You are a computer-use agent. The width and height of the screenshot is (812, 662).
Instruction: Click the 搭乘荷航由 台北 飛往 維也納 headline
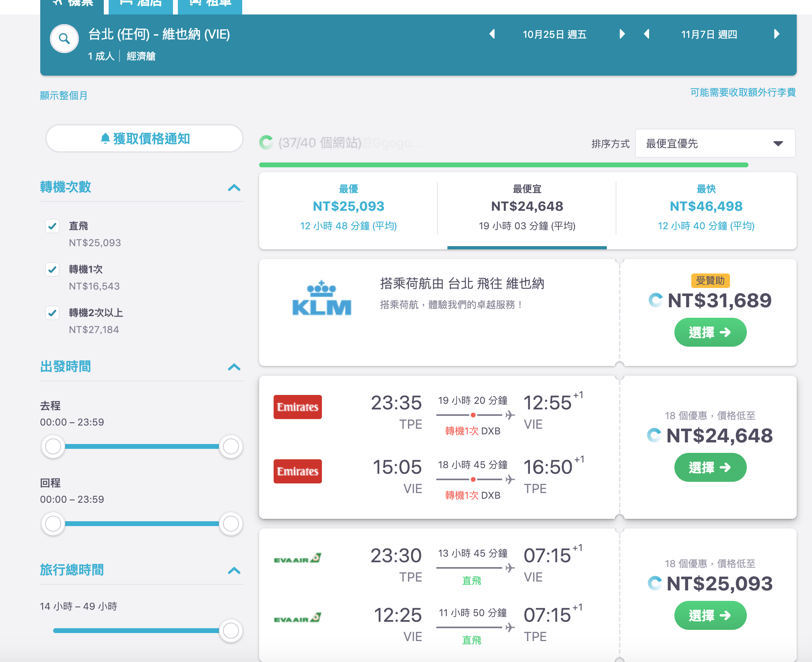(x=462, y=284)
